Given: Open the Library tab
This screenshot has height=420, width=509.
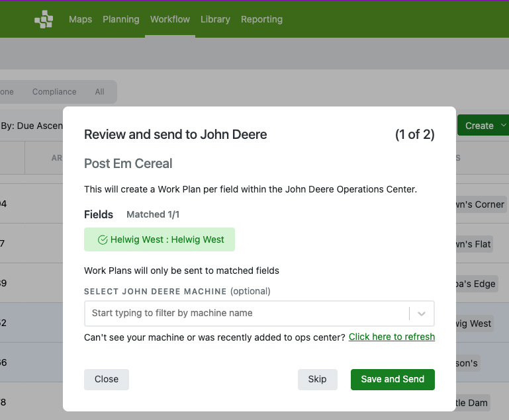Looking at the screenshot, I should [215, 19].
